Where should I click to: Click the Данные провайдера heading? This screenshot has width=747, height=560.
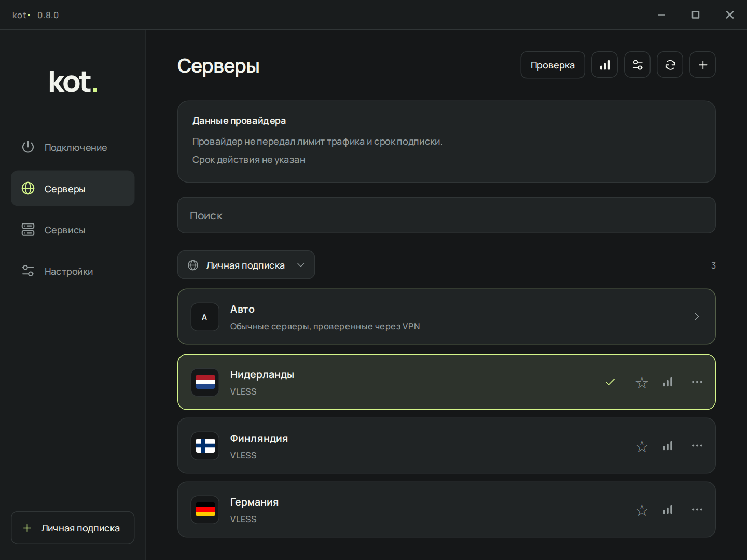pos(239,121)
